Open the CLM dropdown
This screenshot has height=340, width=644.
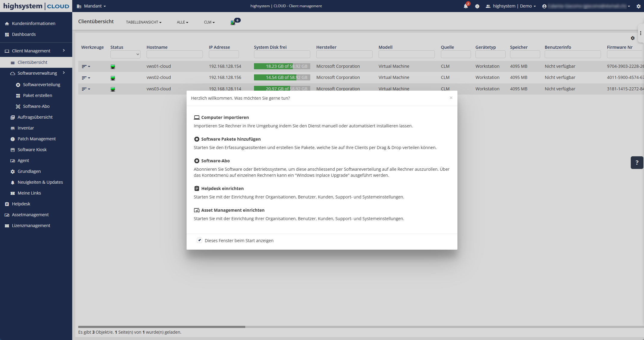pos(209,22)
